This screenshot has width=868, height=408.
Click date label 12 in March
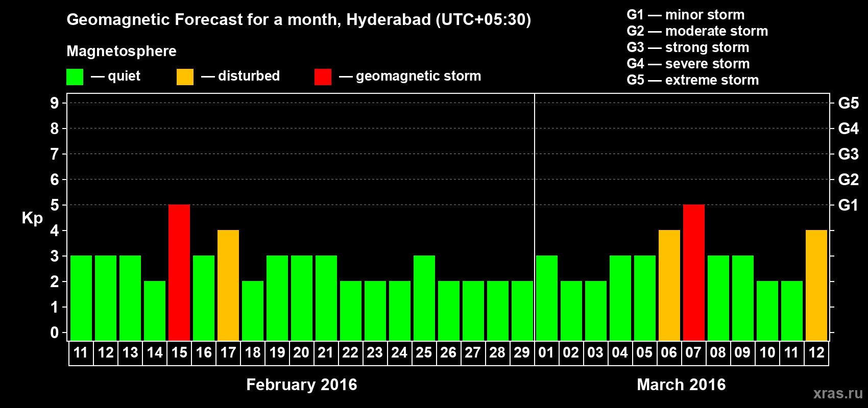[816, 353]
